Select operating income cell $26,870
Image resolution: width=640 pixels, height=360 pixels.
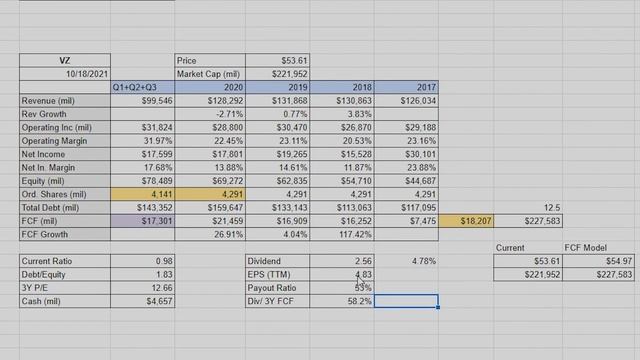(342, 127)
